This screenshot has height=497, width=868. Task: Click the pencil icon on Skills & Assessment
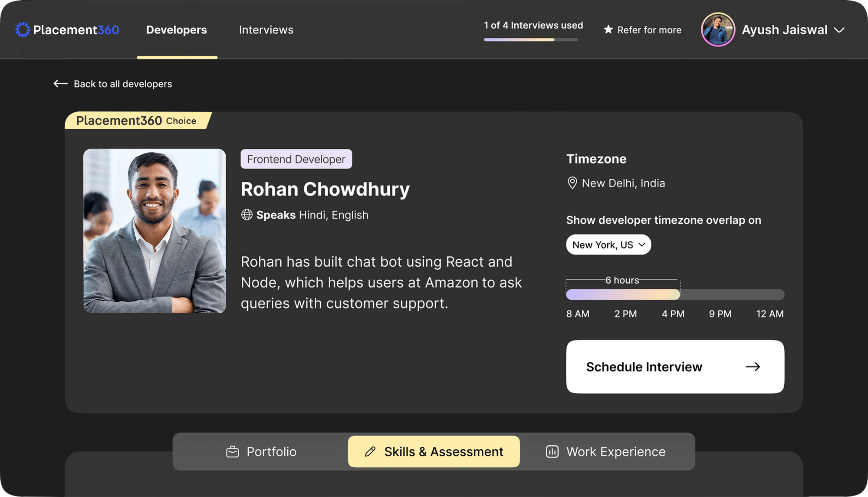(x=370, y=452)
